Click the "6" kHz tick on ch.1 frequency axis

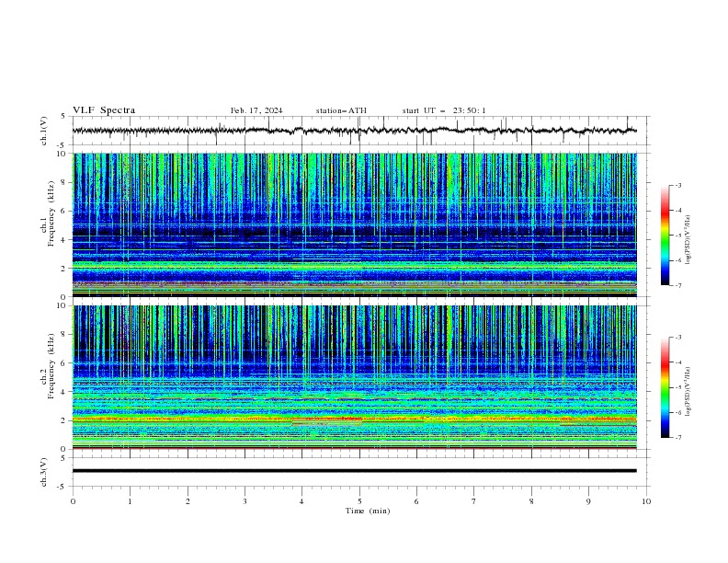pyautogui.click(x=64, y=212)
